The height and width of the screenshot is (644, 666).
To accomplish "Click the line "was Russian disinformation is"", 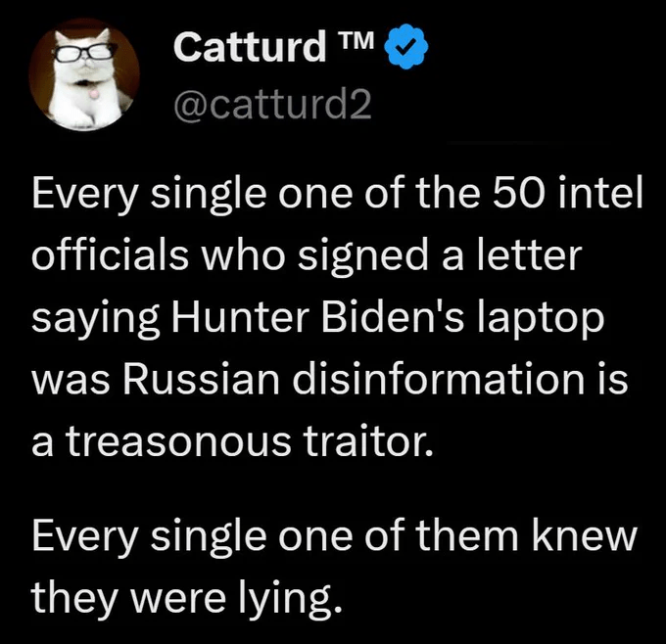I will point(332,381).
